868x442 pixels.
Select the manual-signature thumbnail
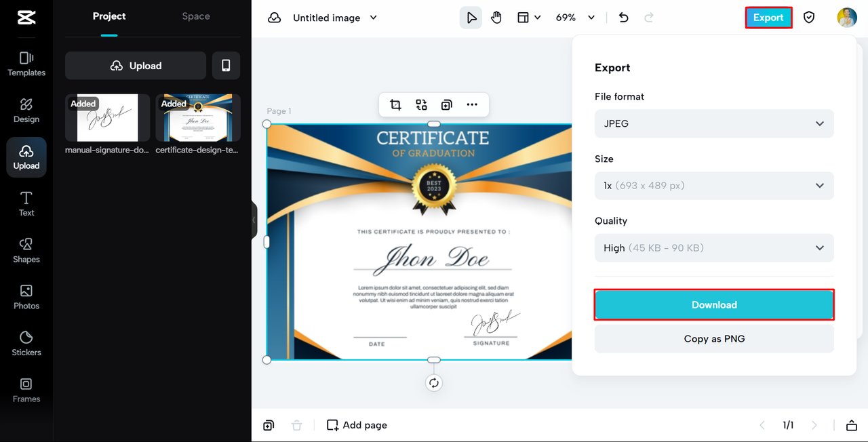click(x=107, y=118)
